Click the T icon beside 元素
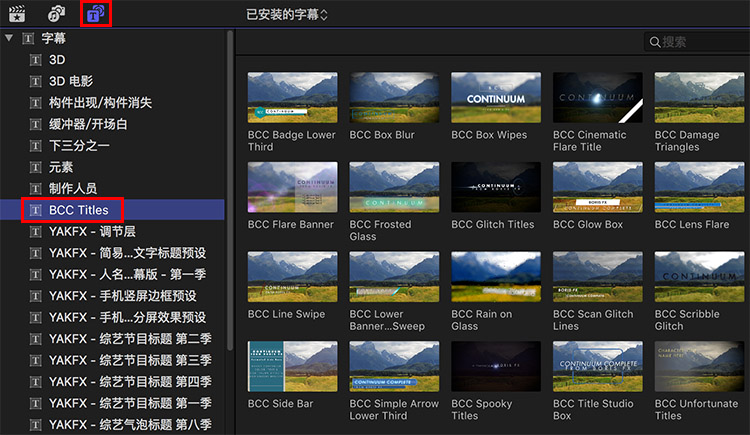This screenshot has width=750, height=435. pyautogui.click(x=35, y=167)
